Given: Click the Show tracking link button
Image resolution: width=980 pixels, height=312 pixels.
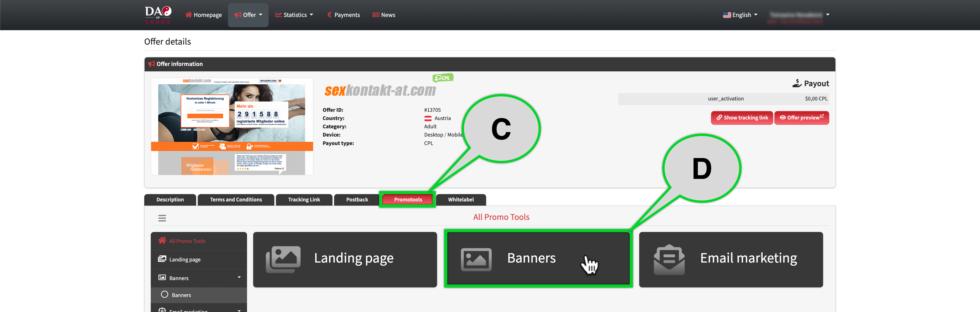Looking at the screenshot, I should click(x=742, y=118).
